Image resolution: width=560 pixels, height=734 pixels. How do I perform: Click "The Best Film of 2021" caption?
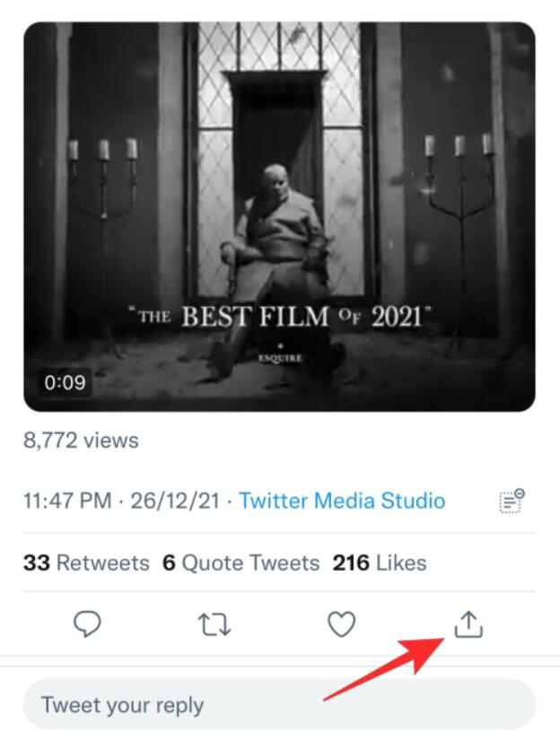(280, 317)
